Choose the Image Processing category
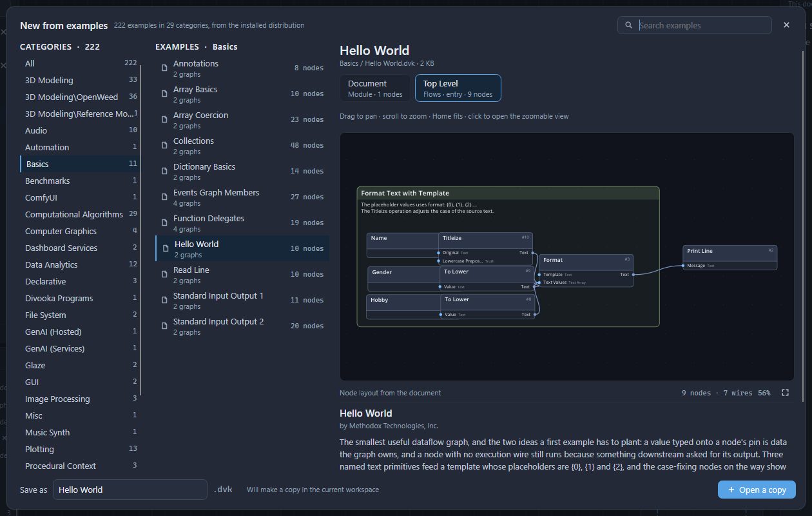 pos(81,399)
